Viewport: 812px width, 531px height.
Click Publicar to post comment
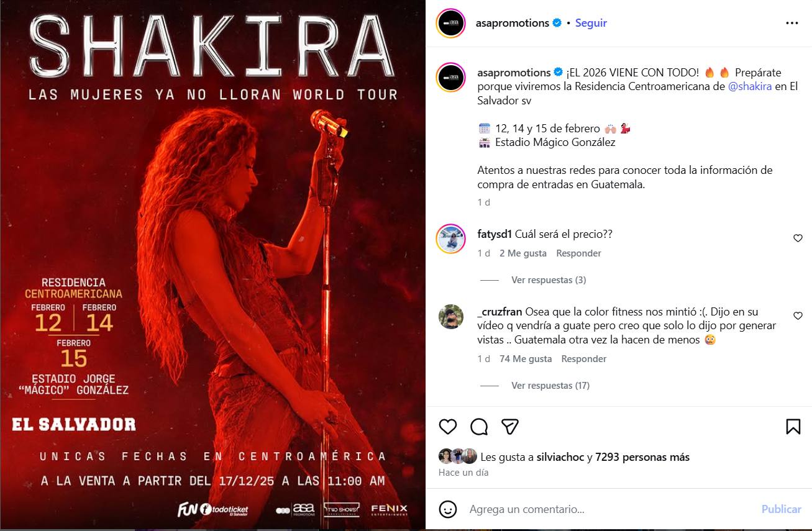click(x=782, y=509)
